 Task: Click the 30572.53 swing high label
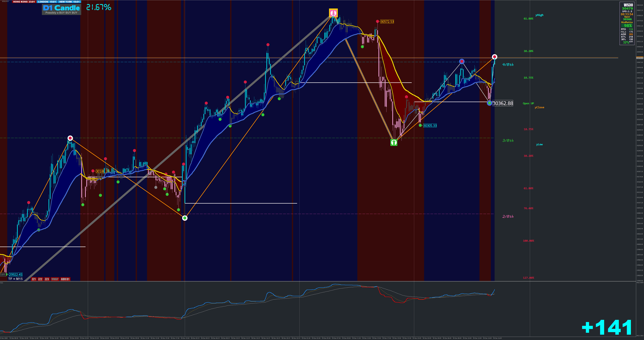point(387,22)
